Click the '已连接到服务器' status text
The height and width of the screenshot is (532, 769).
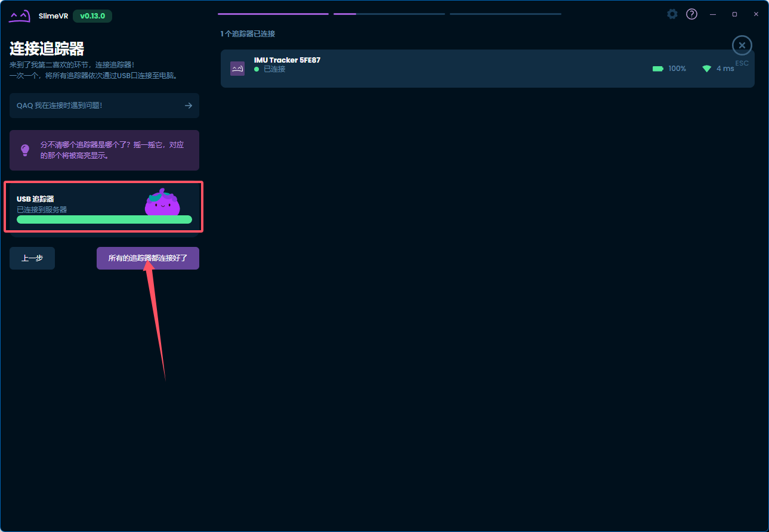coord(42,209)
